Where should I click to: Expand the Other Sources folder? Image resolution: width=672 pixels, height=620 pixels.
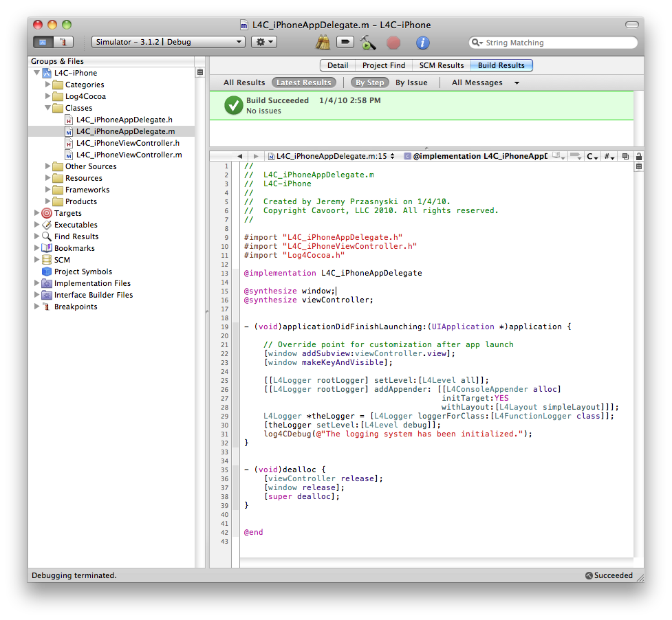(x=48, y=166)
